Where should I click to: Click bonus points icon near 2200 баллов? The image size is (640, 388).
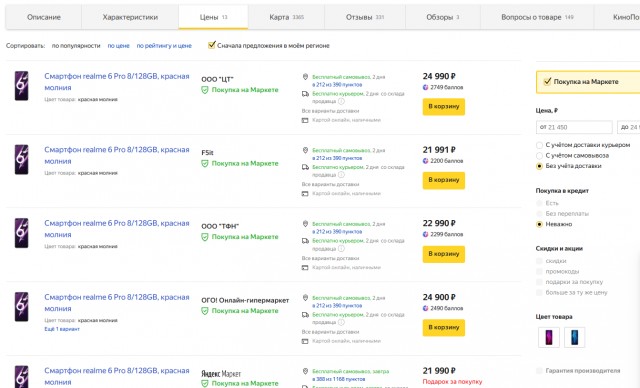[426, 161]
